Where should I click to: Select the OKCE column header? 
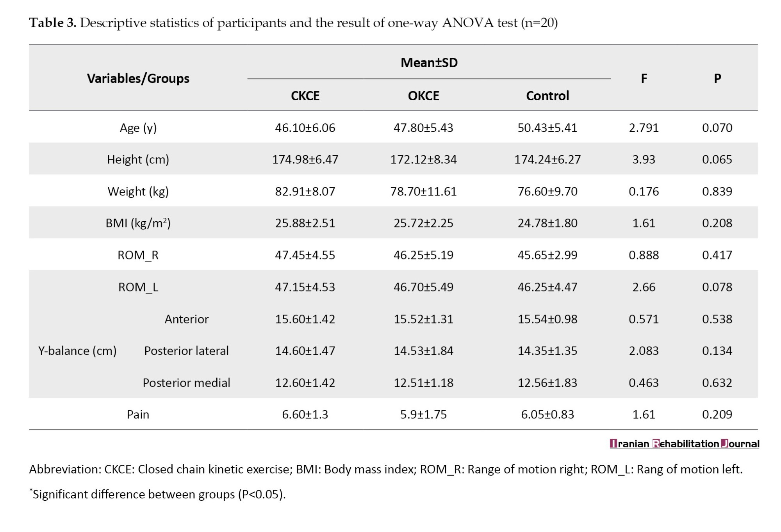point(423,96)
